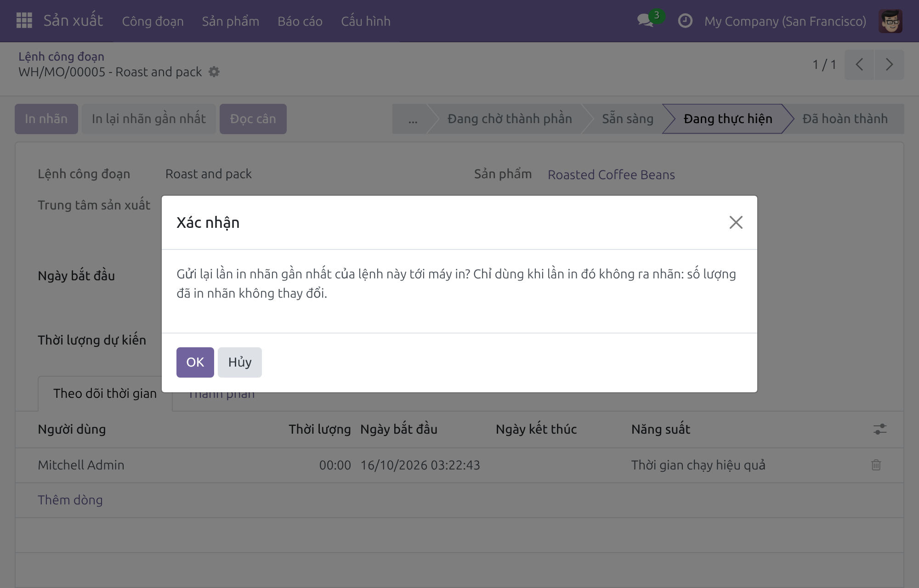Click the Mitchell Admin user avatar

890,21
